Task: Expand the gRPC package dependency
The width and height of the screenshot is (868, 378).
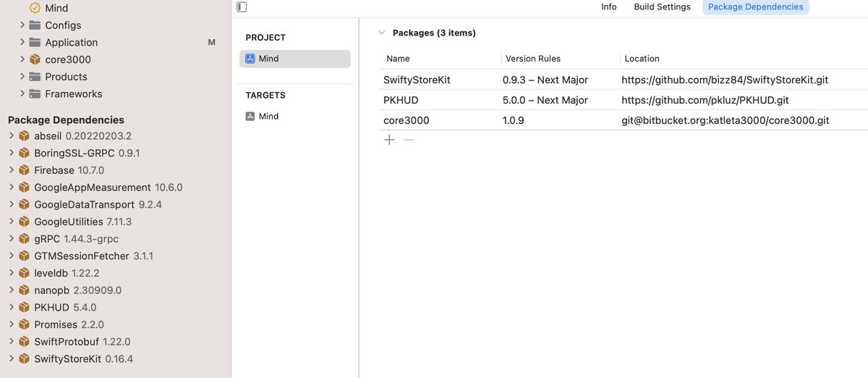Action: pyautogui.click(x=12, y=238)
